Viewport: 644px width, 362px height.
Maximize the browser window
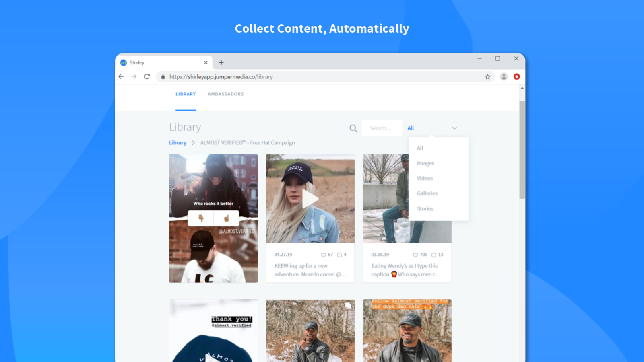[x=497, y=59]
